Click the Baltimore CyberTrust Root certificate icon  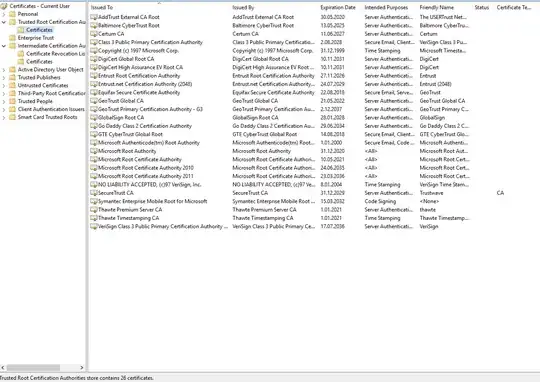[94, 25]
